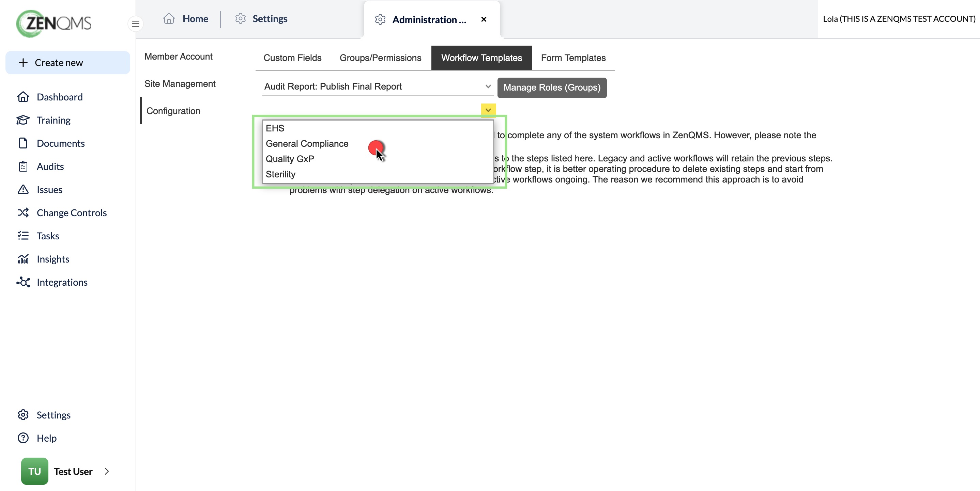View the Issues page
Image resolution: width=980 pixels, height=491 pixels.
49,189
